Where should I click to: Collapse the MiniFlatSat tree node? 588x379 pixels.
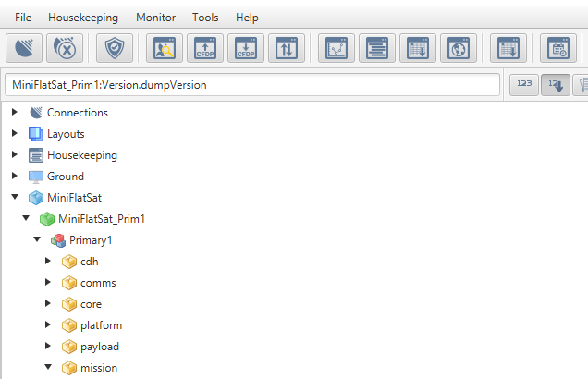tap(15, 198)
